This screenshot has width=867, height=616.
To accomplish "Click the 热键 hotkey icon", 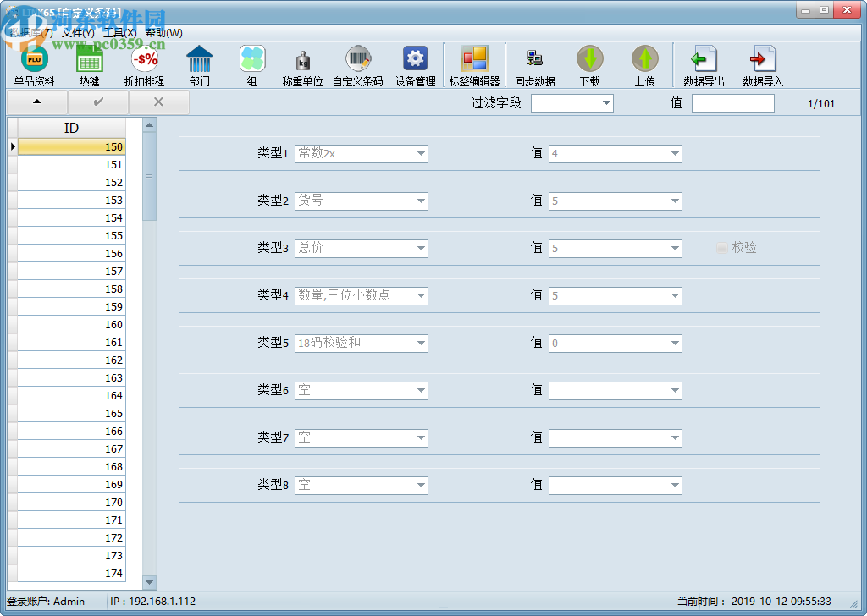I will click(x=89, y=64).
